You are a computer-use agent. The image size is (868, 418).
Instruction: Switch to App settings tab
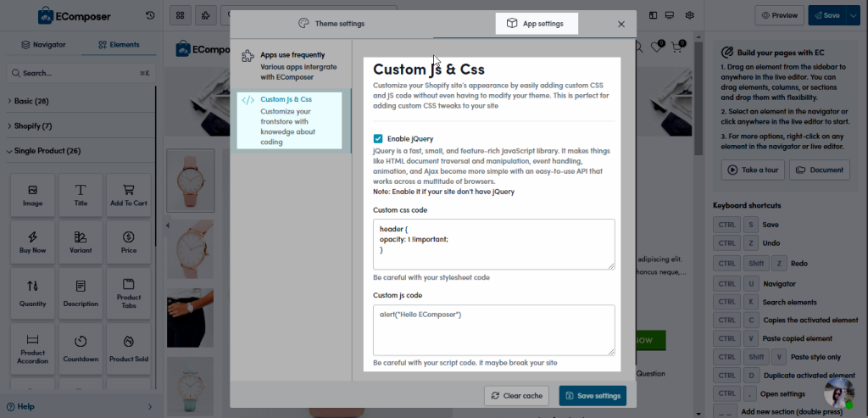pyautogui.click(x=537, y=24)
